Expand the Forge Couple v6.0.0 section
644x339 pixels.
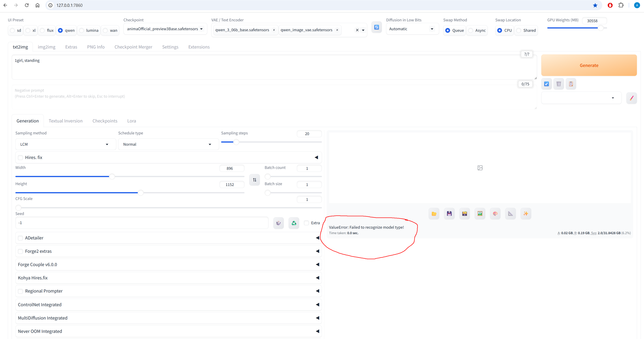[168, 265]
